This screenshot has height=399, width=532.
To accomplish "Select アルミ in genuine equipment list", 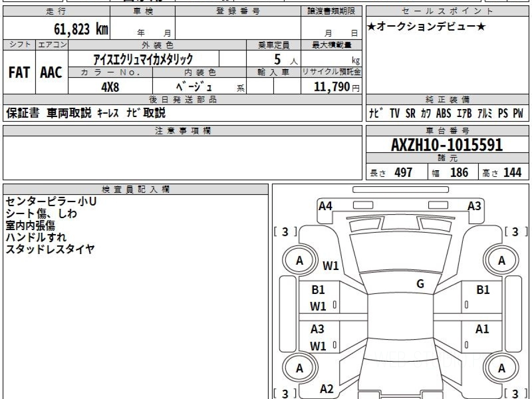I will (485, 113).
